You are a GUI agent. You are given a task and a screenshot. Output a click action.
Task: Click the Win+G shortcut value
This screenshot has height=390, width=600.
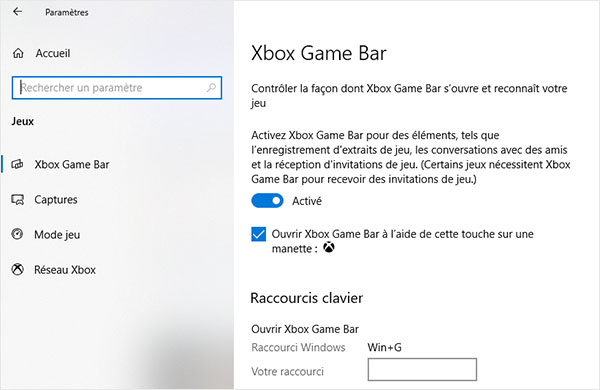coord(384,348)
